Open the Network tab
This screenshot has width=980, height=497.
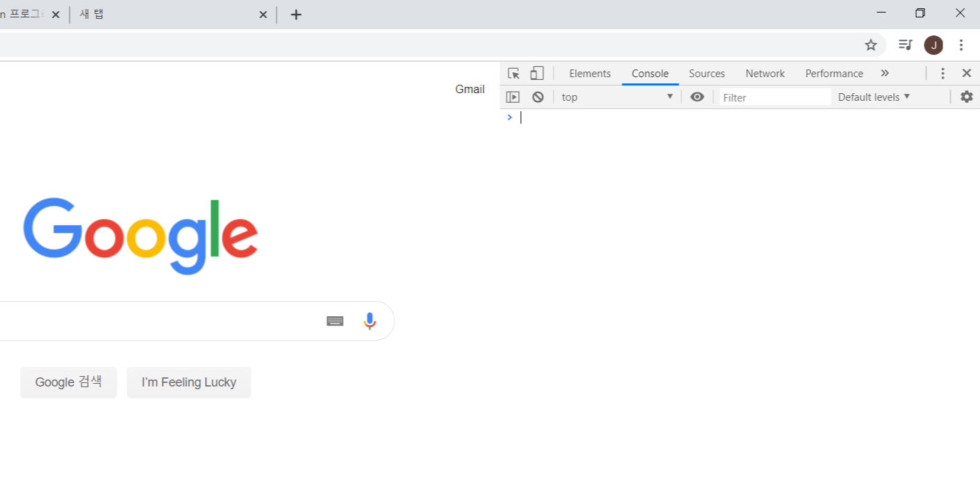point(765,74)
